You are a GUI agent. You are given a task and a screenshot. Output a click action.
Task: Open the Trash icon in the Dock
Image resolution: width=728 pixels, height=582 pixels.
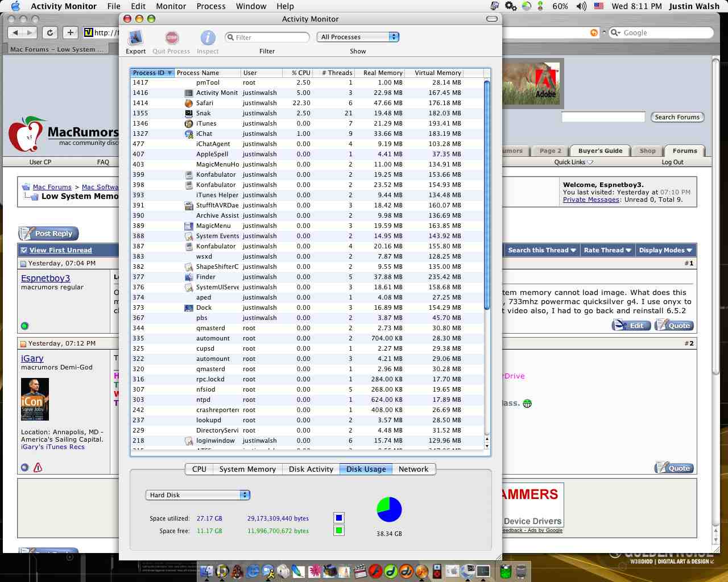click(521, 571)
